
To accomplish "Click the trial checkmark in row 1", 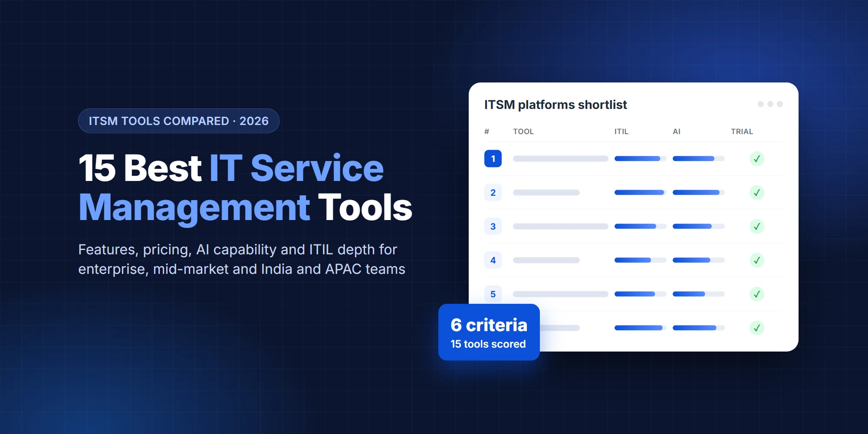I will (757, 159).
